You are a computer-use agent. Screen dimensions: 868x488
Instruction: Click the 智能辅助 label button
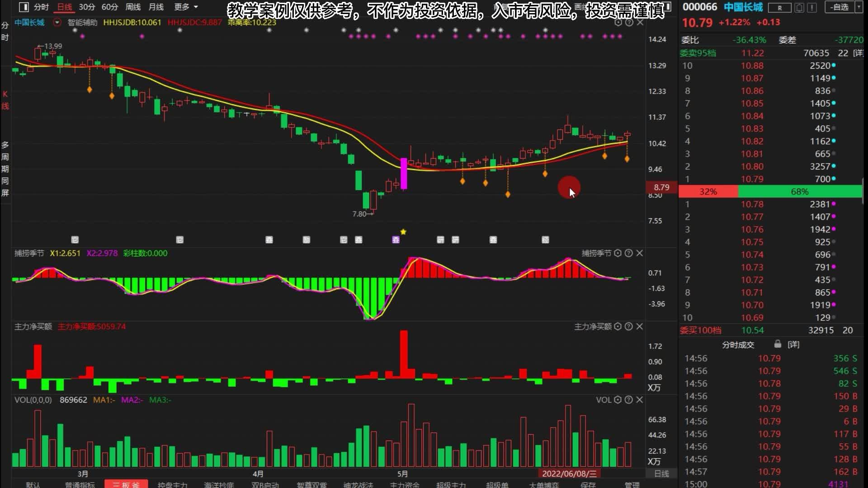click(82, 22)
